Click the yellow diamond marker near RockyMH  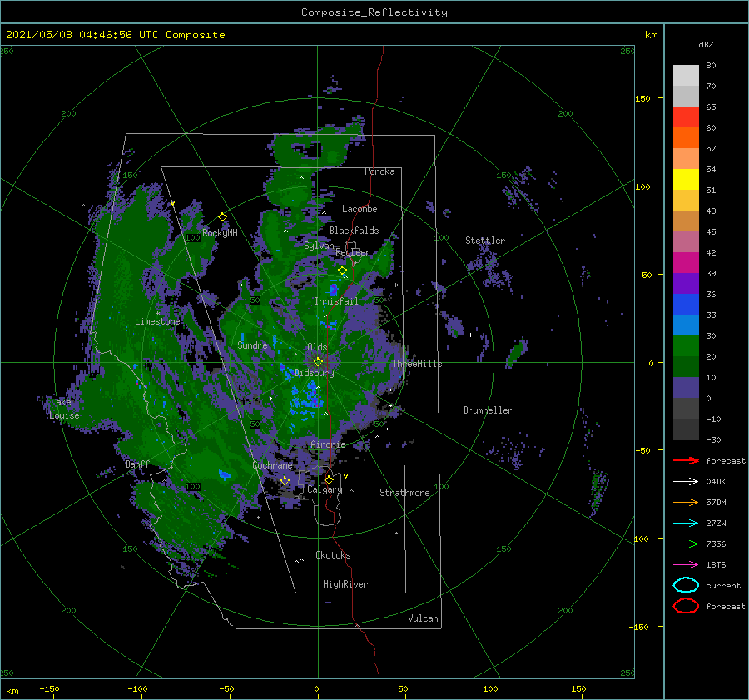[x=222, y=217]
